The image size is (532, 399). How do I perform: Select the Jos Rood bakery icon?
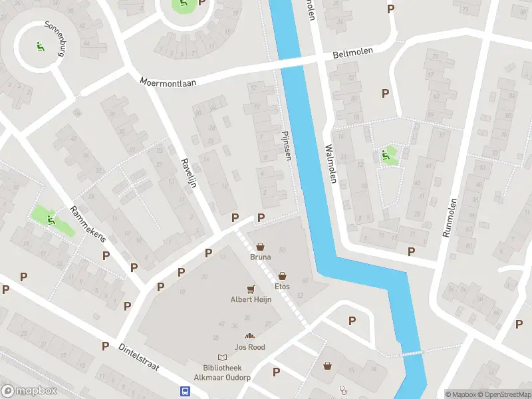250,336
